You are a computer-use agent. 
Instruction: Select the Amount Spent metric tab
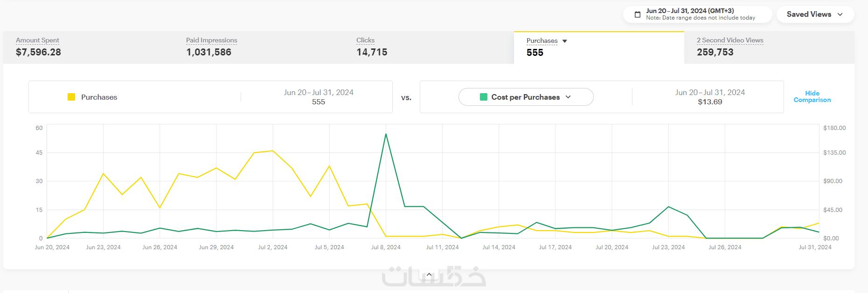[x=38, y=47]
